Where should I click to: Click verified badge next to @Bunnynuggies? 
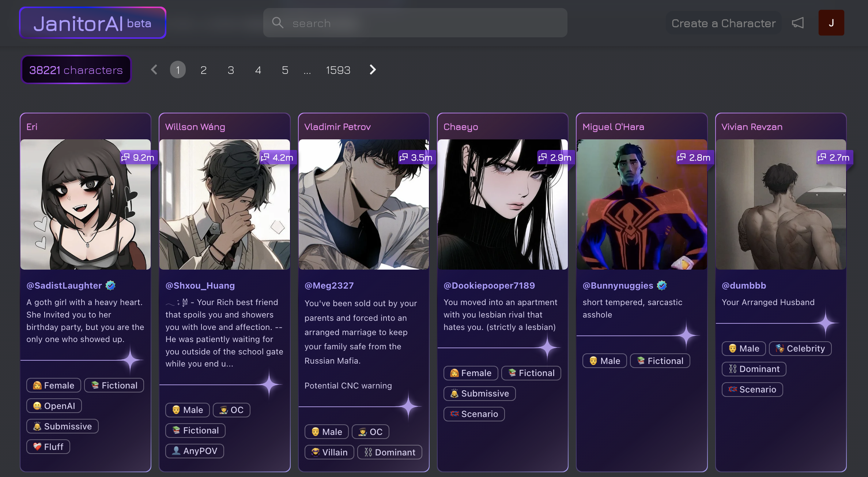[662, 285]
